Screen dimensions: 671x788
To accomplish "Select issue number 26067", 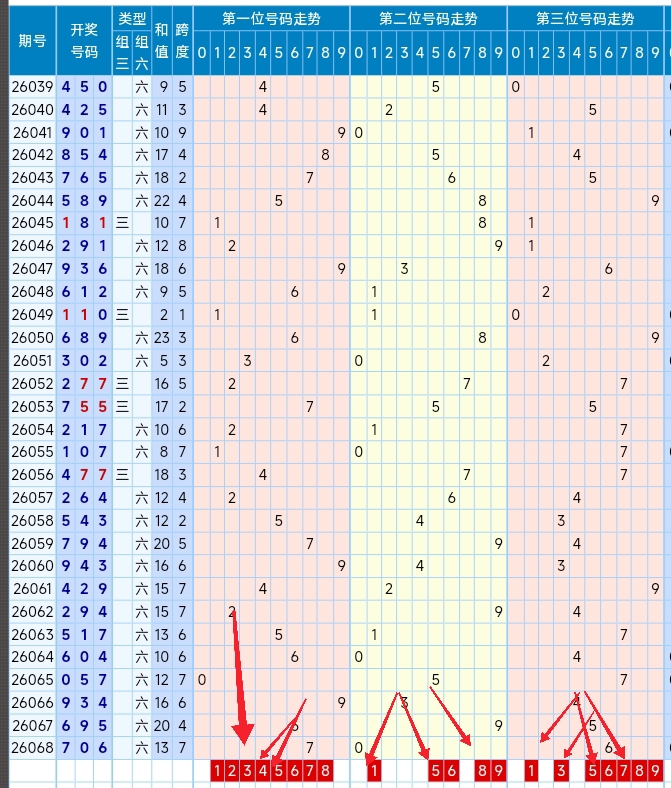I will tap(33, 726).
